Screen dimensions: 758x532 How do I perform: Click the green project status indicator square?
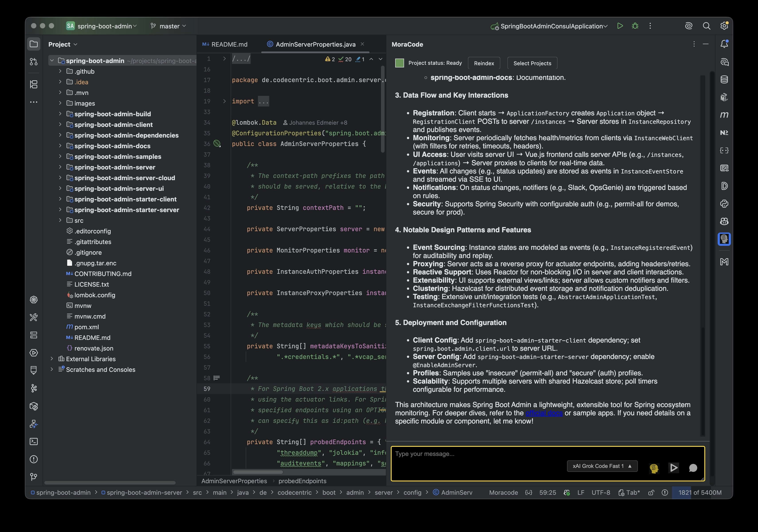(399, 63)
